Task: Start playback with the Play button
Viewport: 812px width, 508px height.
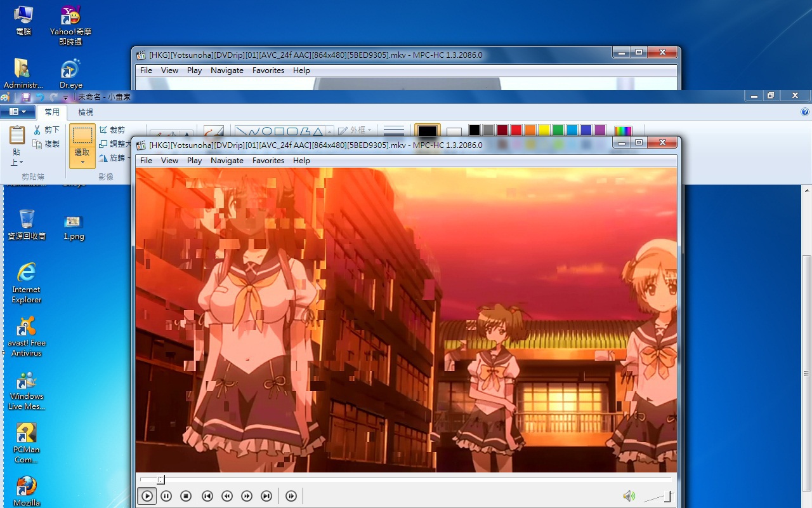Action: 147,496
